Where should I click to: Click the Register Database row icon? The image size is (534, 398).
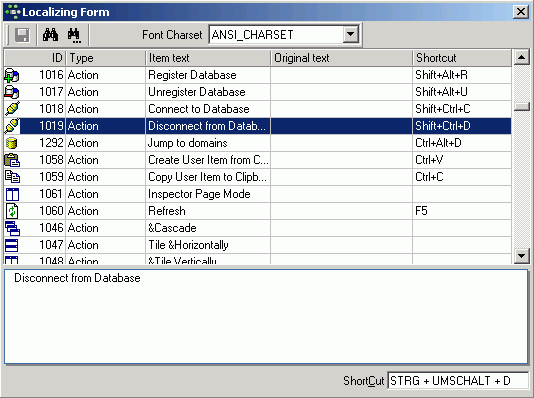tap(12, 75)
